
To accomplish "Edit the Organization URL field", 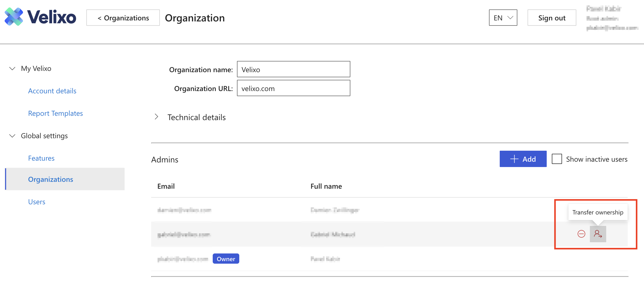I will click(x=293, y=88).
